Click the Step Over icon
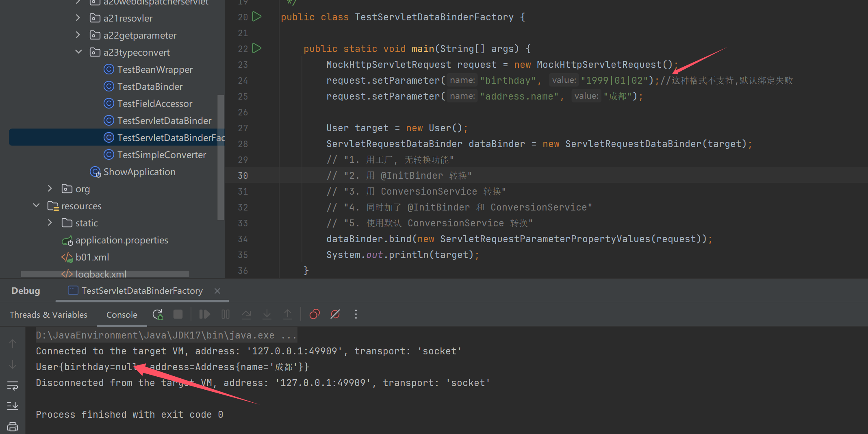This screenshot has height=434, width=868. pos(246,314)
